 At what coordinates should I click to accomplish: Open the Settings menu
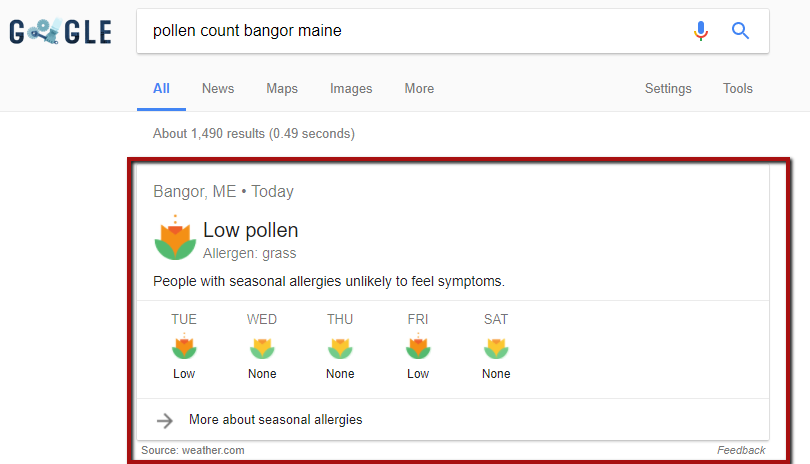(668, 88)
